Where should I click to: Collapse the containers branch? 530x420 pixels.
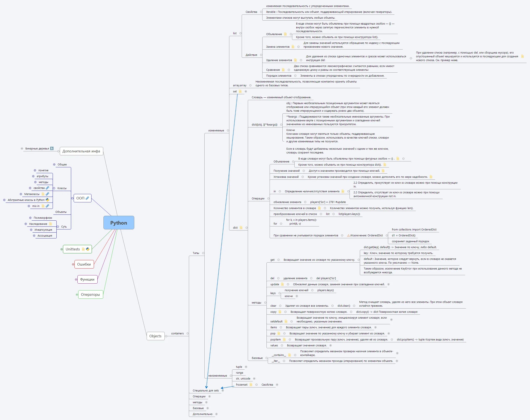(188, 334)
